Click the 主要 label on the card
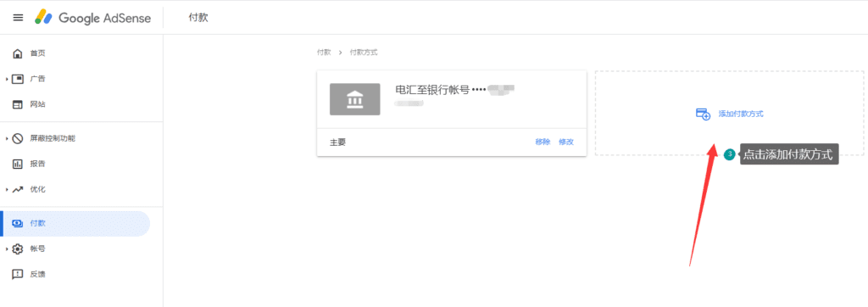Screen dimensions: 868x307 (x=337, y=142)
